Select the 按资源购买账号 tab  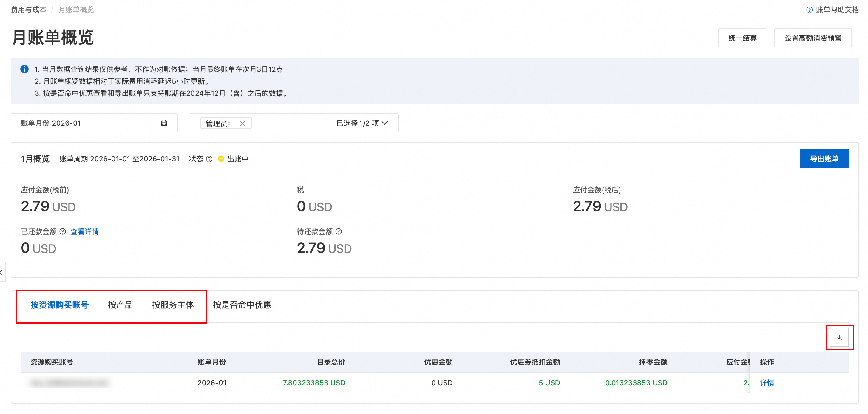pos(59,305)
